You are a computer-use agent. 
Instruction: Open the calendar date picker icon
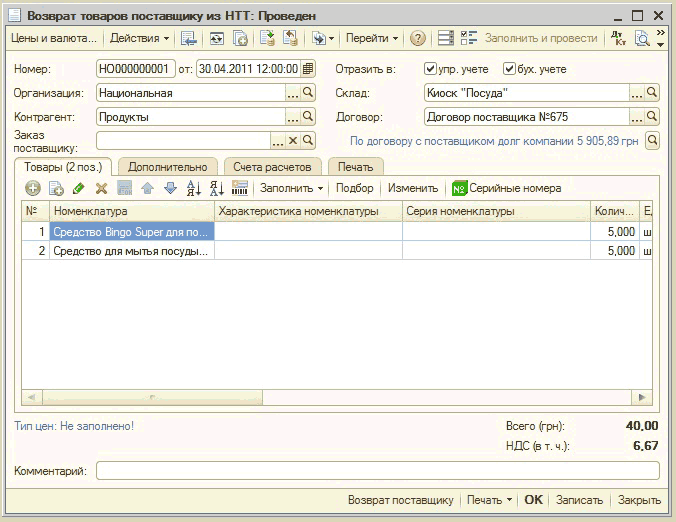(x=308, y=69)
